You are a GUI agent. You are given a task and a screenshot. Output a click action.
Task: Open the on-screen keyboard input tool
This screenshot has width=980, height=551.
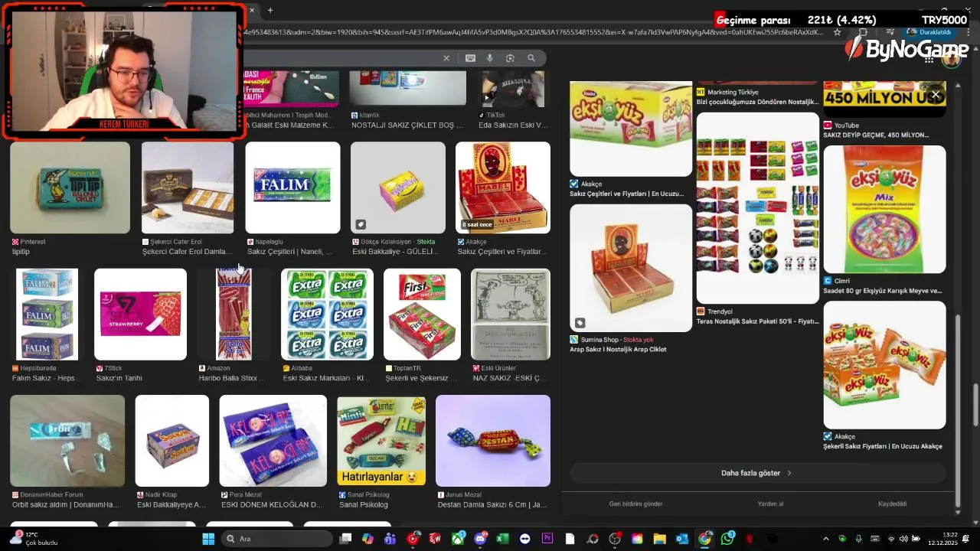click(x=470, y=58)
